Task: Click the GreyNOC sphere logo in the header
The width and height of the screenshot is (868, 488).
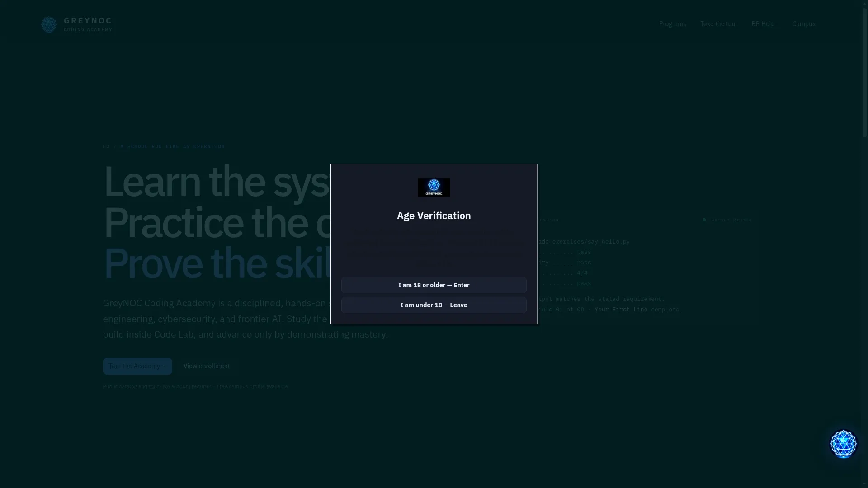Action: (49, 24)
